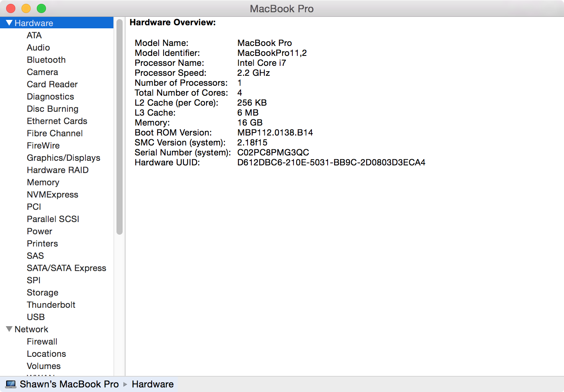The height and width of the screenshot is (392, 564).
Task: Open the Bluetooth hardware section
Action: (46, 60)
